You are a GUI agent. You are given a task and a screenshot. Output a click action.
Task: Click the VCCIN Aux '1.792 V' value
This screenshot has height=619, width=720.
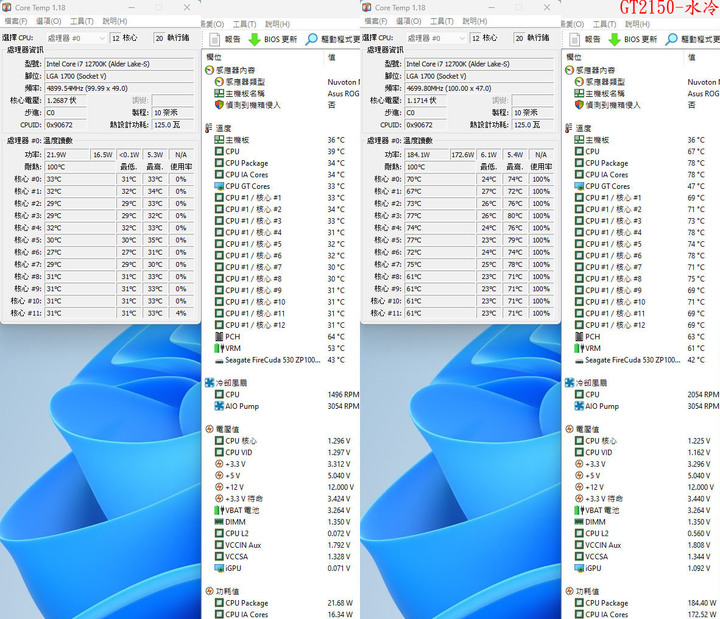coord(339,545)
